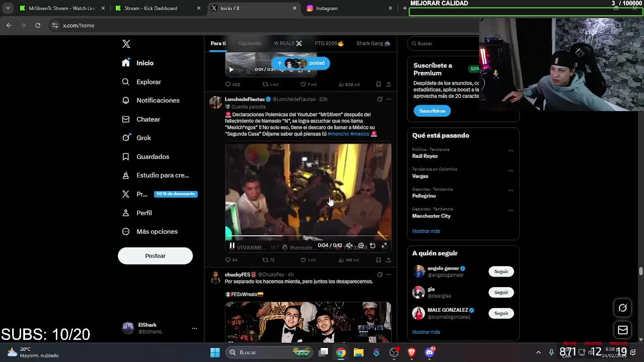
Task: Open Brave browser from the taskbar
Action: pyautogui.click(x=412, y=352)
